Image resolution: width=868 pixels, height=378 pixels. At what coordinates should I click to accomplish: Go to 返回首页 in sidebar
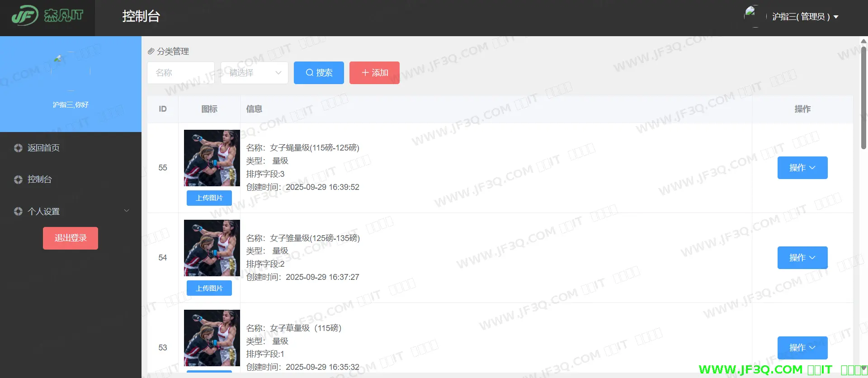coord(43,148)
